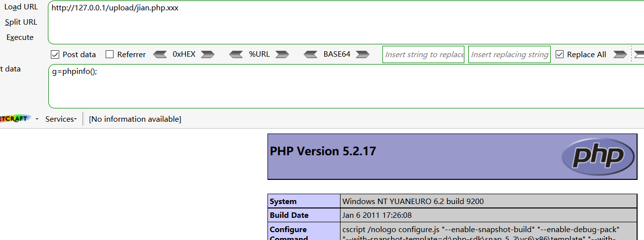Toggle the Post data checkbox
644x240 pixels.
[x=55, y=54]
